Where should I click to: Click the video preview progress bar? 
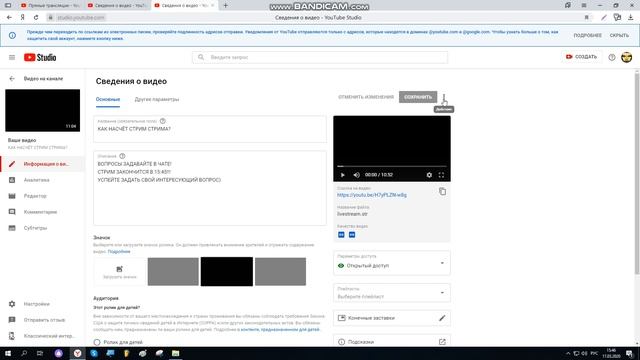[392, 166]
